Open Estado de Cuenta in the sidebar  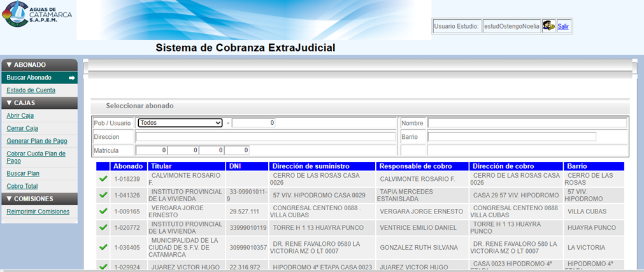pyautogui.click(x=31, y=90)
